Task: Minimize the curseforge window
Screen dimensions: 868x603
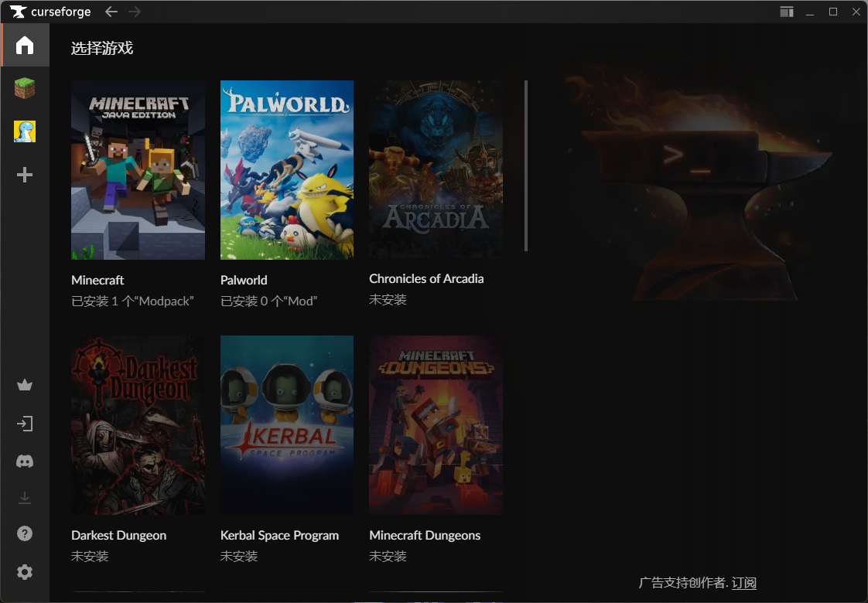Action: click(x=810, y=12)
